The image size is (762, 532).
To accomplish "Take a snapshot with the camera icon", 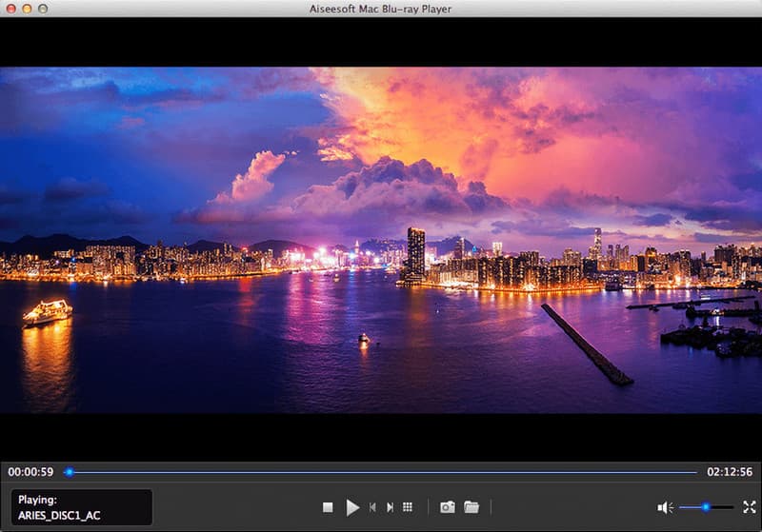I will [447, 507].
